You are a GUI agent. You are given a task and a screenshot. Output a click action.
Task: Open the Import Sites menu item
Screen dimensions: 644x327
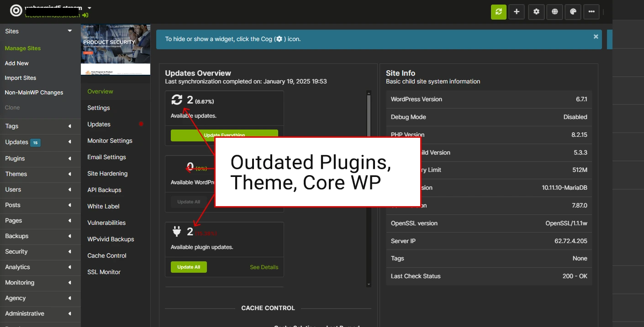point(21,78)
